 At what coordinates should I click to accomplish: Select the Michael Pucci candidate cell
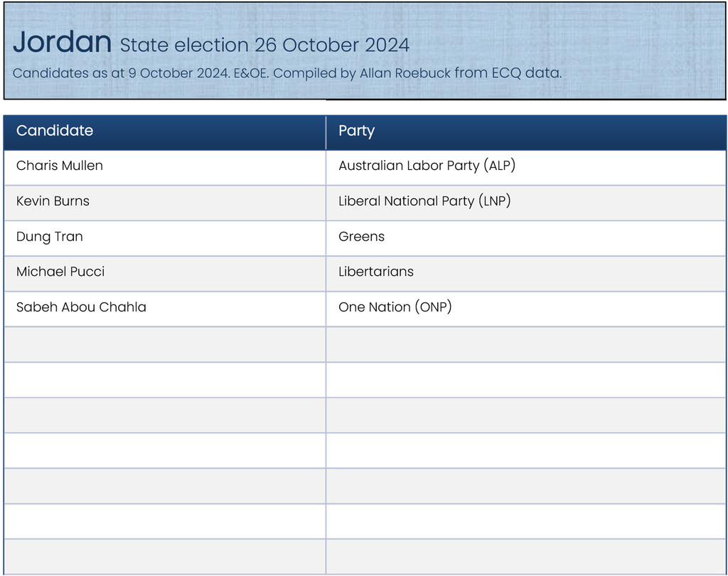click(60, 272)
